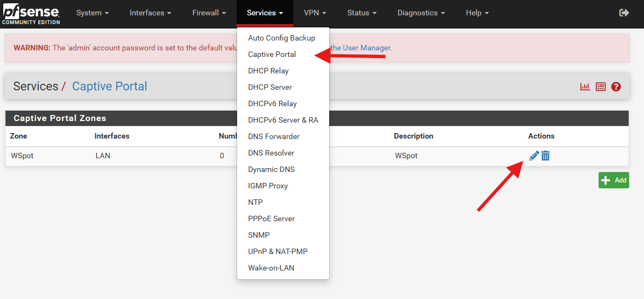The height and width of the screenshot is (299, 644).
Task: Click the logout icon in navbar
Action: point(624,13)
